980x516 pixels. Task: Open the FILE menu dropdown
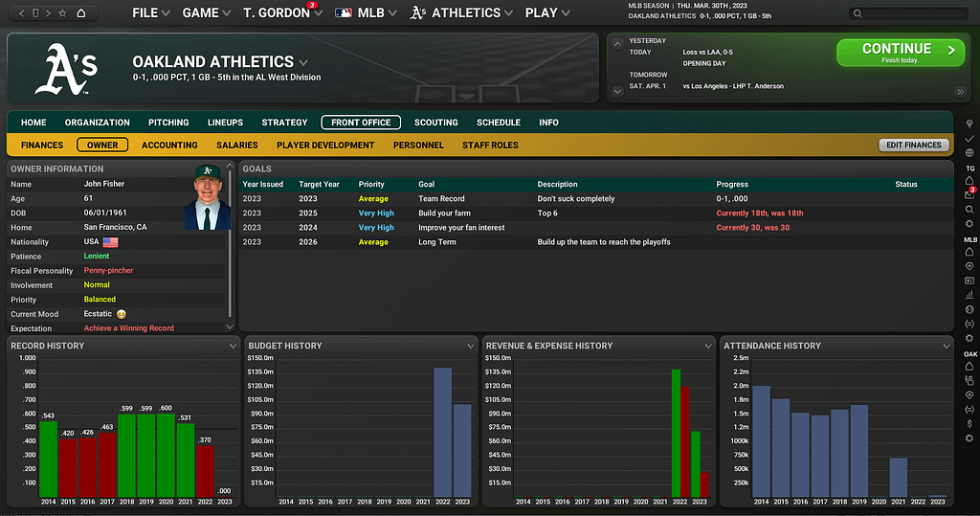[150, 13]
